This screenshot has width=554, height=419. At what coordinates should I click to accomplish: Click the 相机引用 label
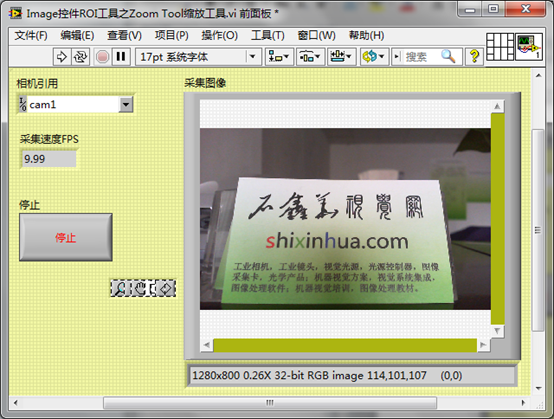(37, 84)
